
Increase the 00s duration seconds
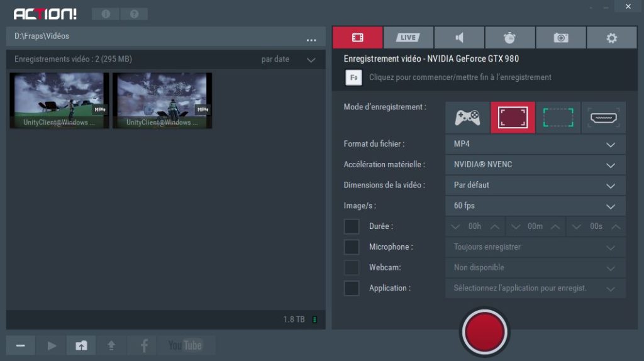[616, 226]
